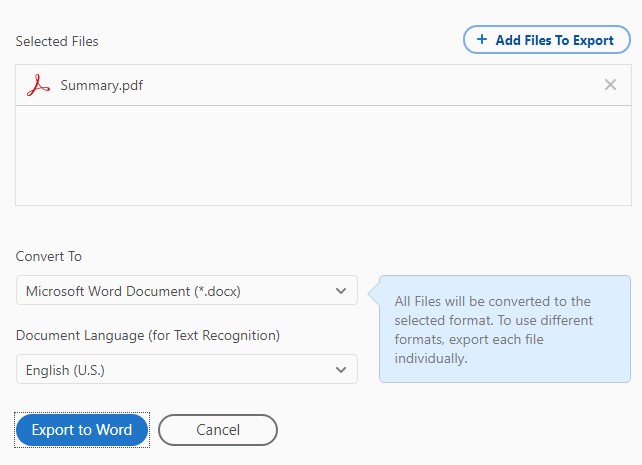Click the Add Files To Export button

[547, 40]
